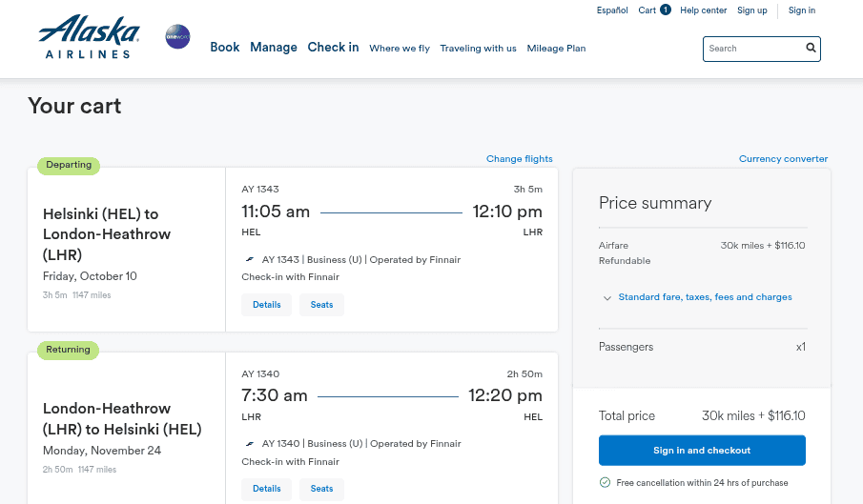The image size is (863, 504).
Task: Open Standard fare, taxes, fees and charges
Action: 705,297
